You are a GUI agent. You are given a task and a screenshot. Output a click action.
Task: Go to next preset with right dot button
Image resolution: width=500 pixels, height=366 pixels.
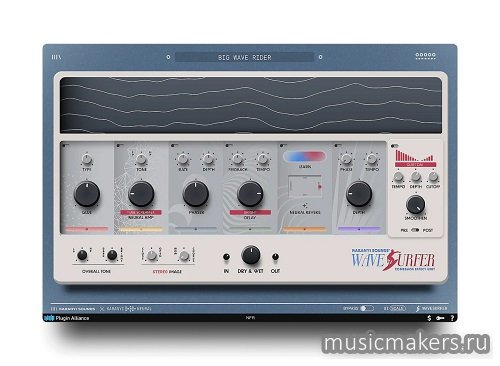coord(320,57)
